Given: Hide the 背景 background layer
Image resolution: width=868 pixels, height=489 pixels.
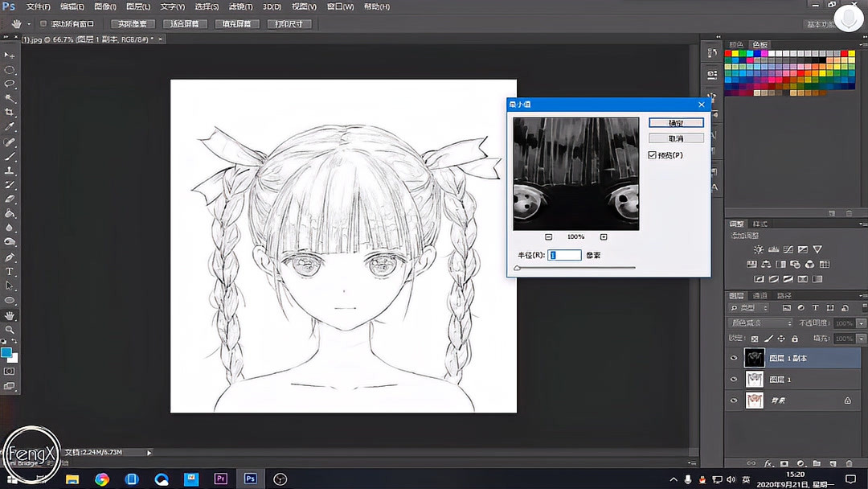Looking at the screenshot, I should 734,400.
